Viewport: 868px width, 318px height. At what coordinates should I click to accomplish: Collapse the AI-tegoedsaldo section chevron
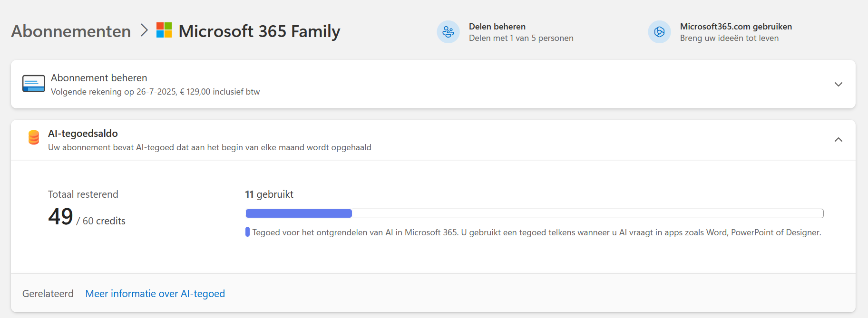pyautogui.click(x=838, y=140)
